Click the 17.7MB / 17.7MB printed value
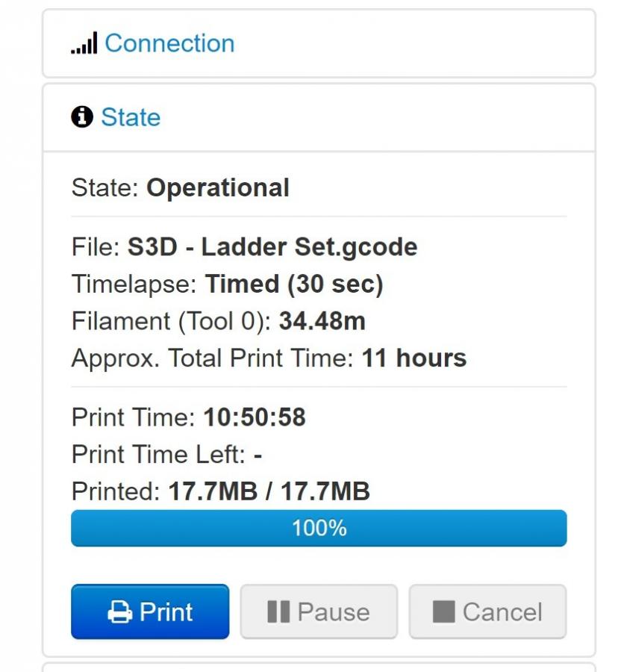Viewport: 624px width, 672px height. pos(269,491)
